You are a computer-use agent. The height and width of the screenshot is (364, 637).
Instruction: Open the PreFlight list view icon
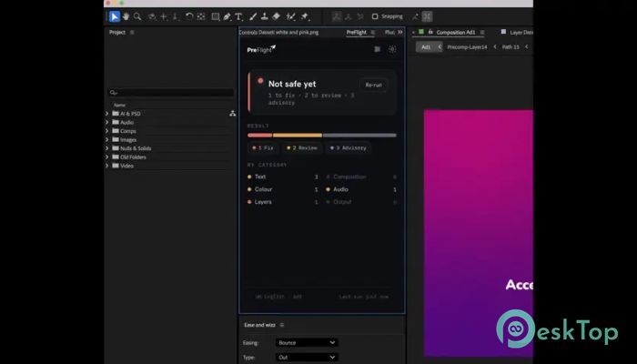378,49
